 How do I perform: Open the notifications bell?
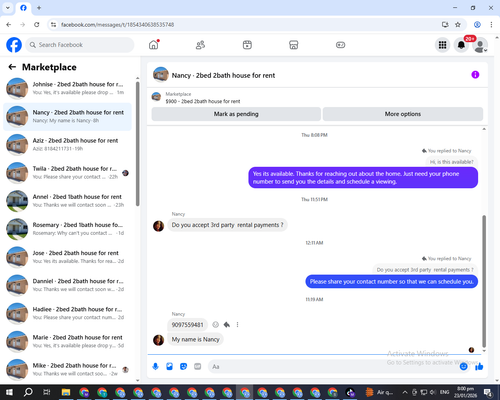point(461,45)
